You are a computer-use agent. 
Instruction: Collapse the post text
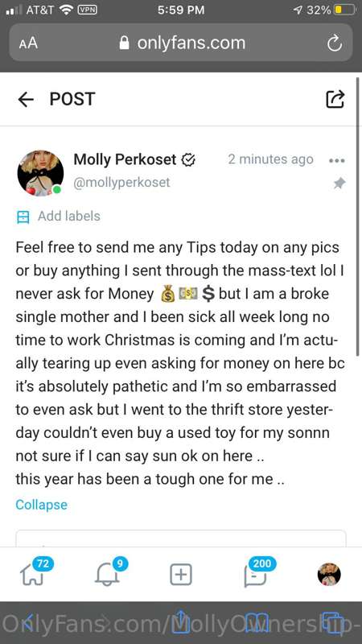(x=42, y=505)
